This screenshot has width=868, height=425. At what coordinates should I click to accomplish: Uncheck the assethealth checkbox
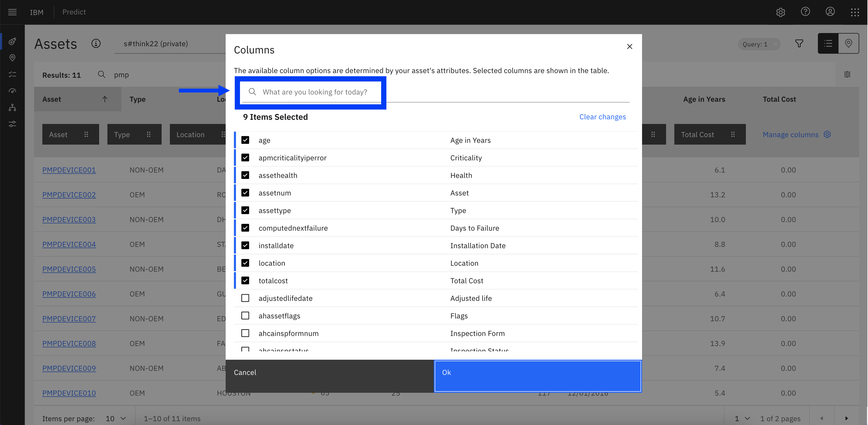point(245,175)
